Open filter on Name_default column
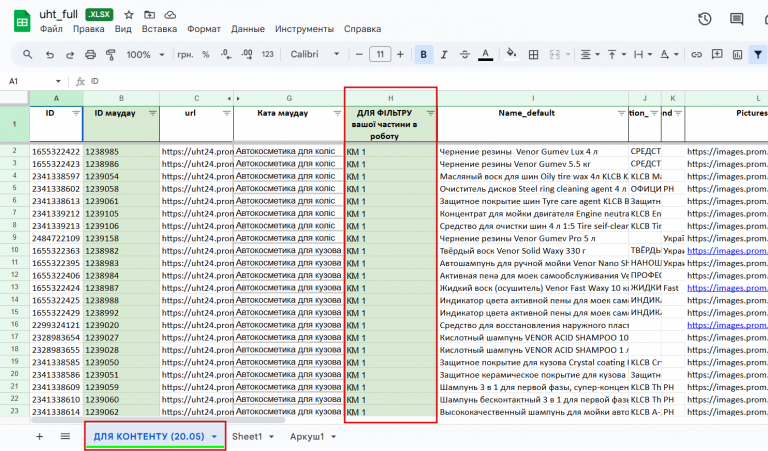768x451 pixels. (622, 113)
